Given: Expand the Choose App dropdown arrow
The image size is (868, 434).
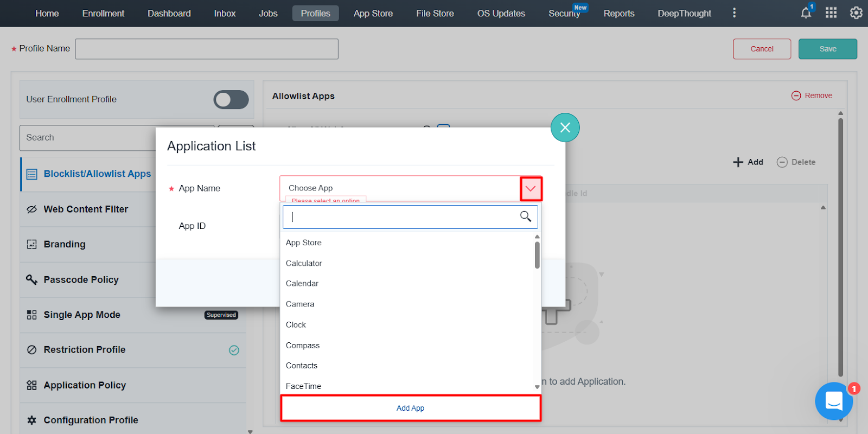Looking at the screenshot, I should [531, 189].
